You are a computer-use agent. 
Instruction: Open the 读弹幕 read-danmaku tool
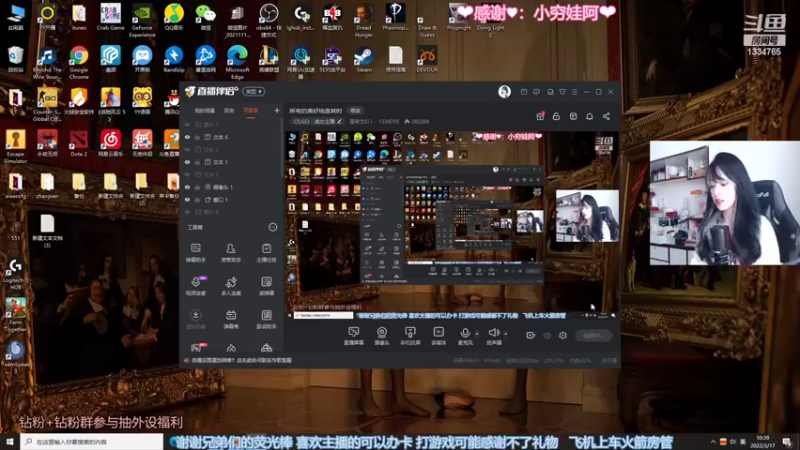(x=266, y=286)
